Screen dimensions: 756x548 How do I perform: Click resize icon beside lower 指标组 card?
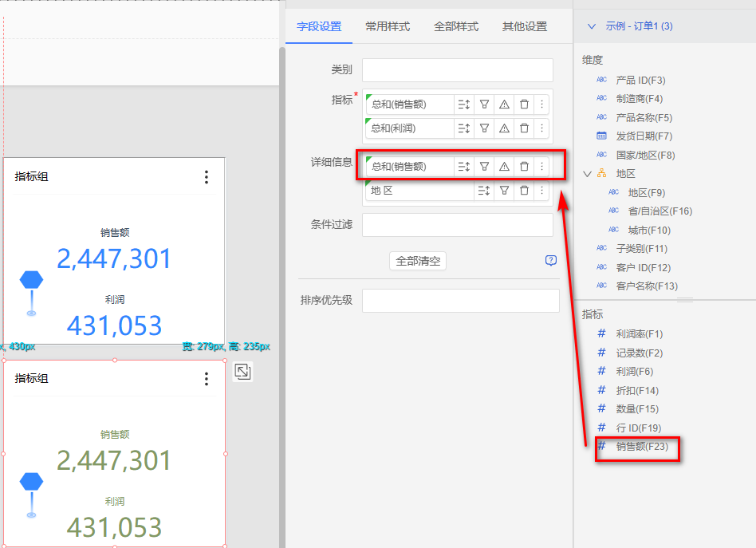(x=242, y=372)
